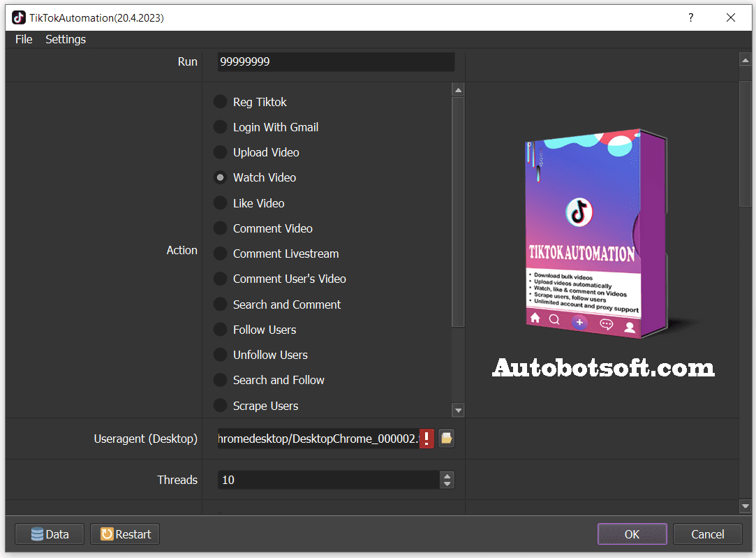756x558 pixels.
Task: Click the main panel scroll up arrow
Action: pos(746,60)
